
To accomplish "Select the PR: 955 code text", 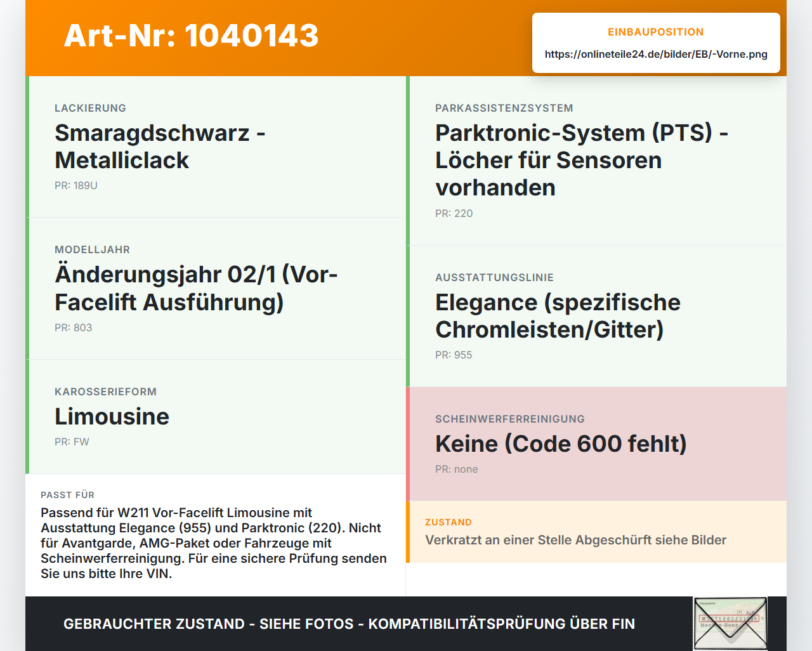I will [x=454, y=355].
